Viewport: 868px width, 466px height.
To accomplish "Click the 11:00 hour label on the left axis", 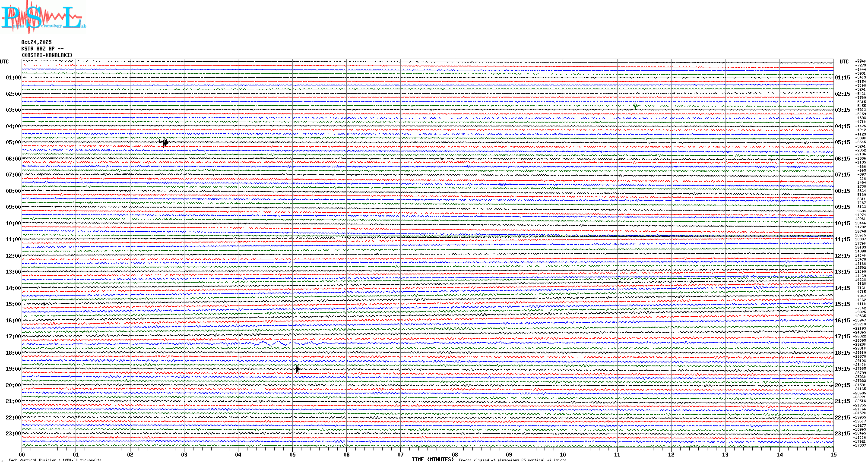I will pyautogui.click(x=13, y=239).
